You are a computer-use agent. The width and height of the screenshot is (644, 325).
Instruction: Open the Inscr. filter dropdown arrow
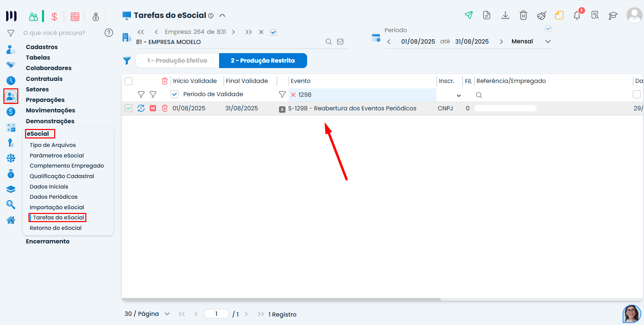(x=459, y=95)
